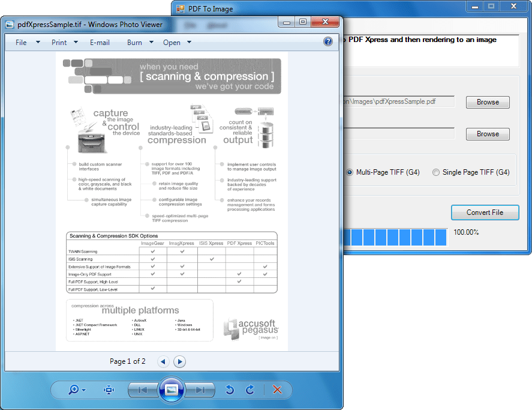
Task: Click the PDF To Image window icon
Action: 180,8
